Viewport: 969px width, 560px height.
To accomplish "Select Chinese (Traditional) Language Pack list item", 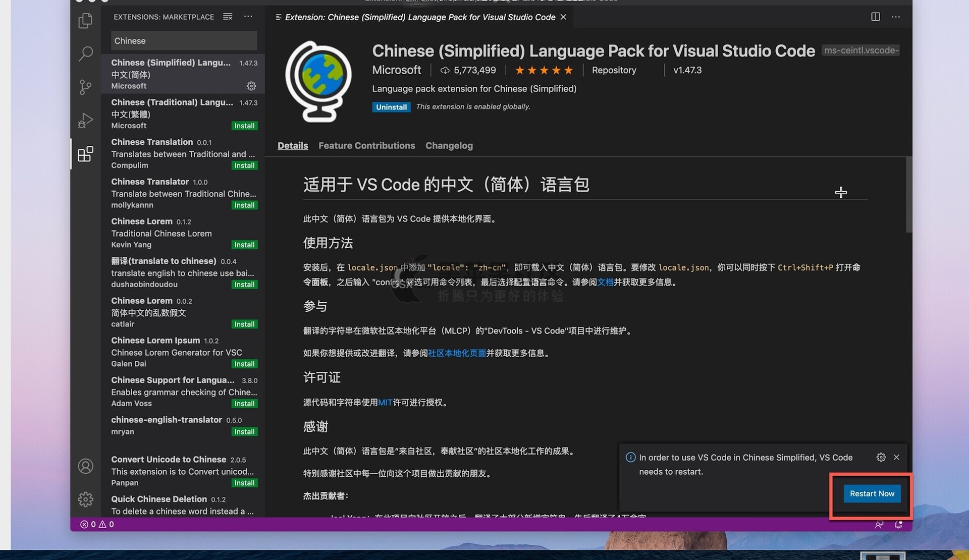I will [184, 114].
